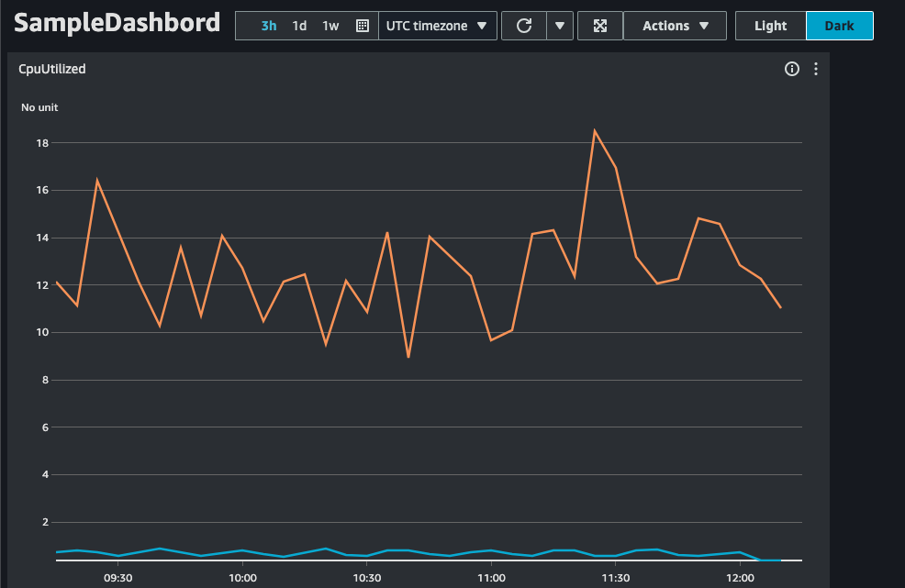Click the CpuUtilized widget title
This screenshot has height=588, width=905.
52,69
